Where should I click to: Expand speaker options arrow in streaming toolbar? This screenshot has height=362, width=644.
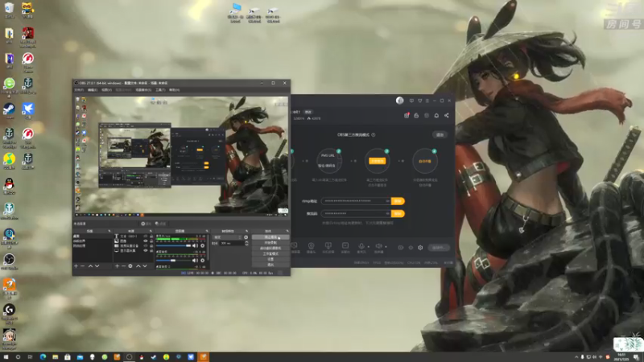tap(386, 247)
